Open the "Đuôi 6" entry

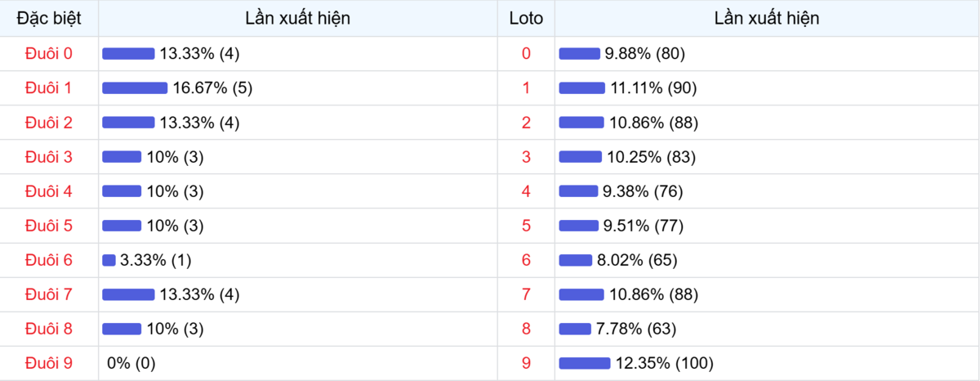coord(49,260)
